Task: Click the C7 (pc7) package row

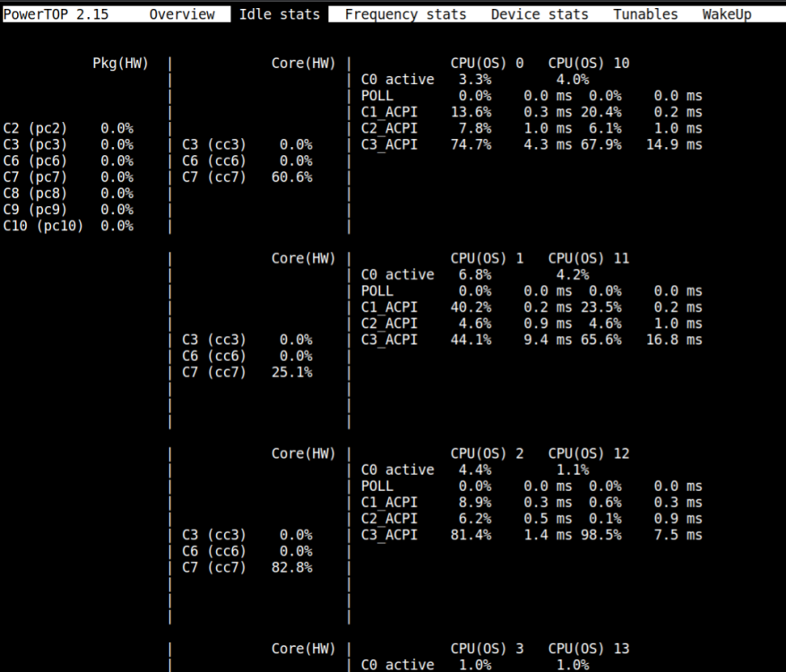Action: click(x=68, y=177)
